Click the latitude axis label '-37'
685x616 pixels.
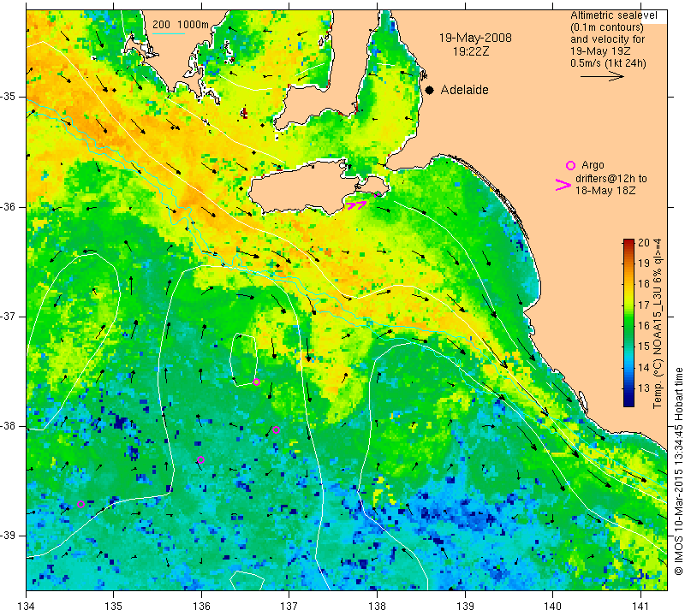pos(9,316)
